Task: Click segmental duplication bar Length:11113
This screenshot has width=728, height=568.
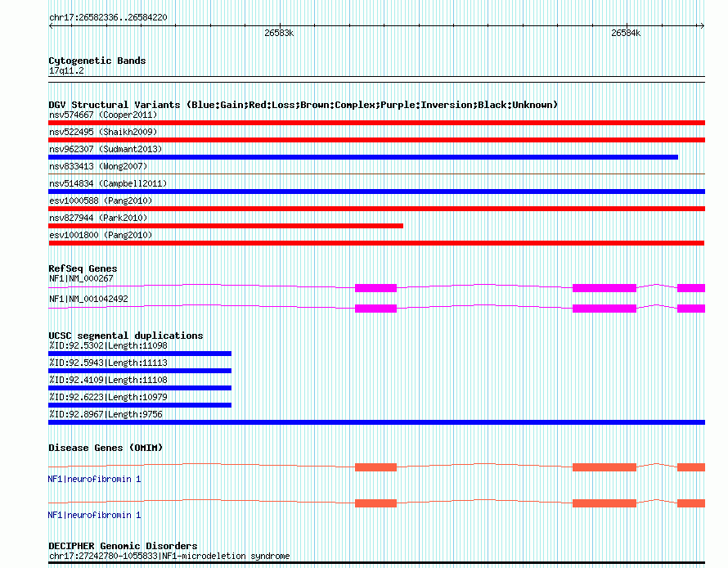Action: [x=140, y=371]
